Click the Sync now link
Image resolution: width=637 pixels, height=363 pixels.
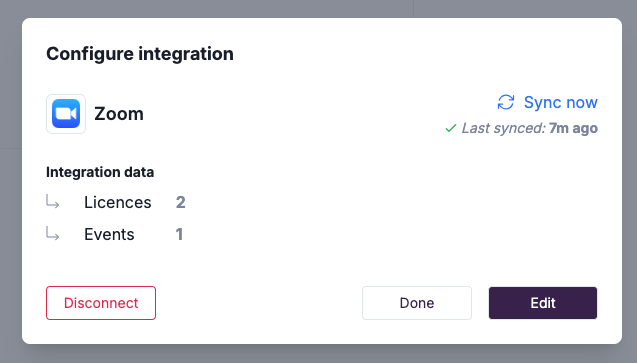547,102
